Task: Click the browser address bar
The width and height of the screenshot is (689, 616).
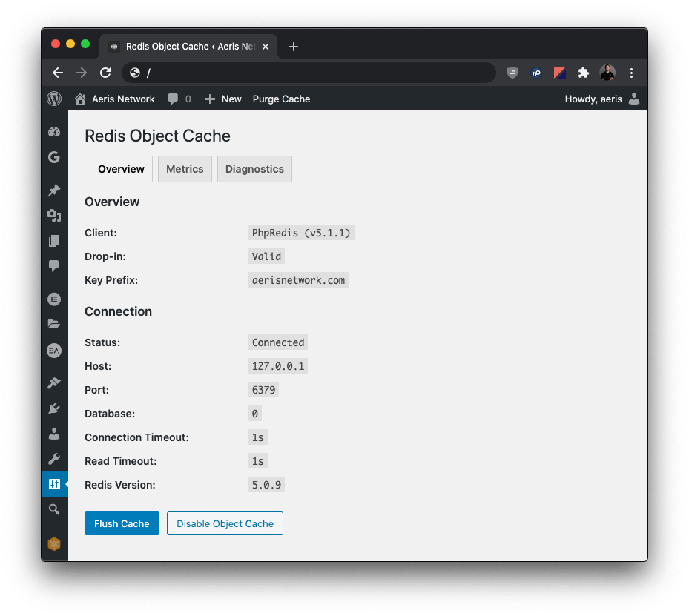Action: (311, 73)
